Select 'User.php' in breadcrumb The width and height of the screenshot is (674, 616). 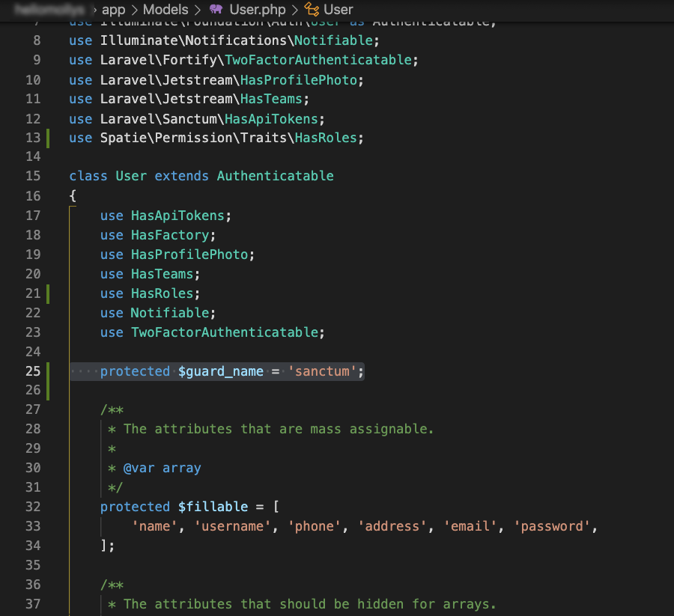pos(258,10)
